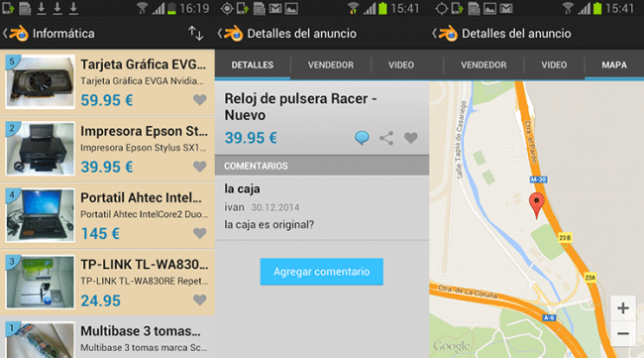This screenshot has width=644, height=358.
Task: Click the Agregar comentario button
Action: (x=322, y=272)
